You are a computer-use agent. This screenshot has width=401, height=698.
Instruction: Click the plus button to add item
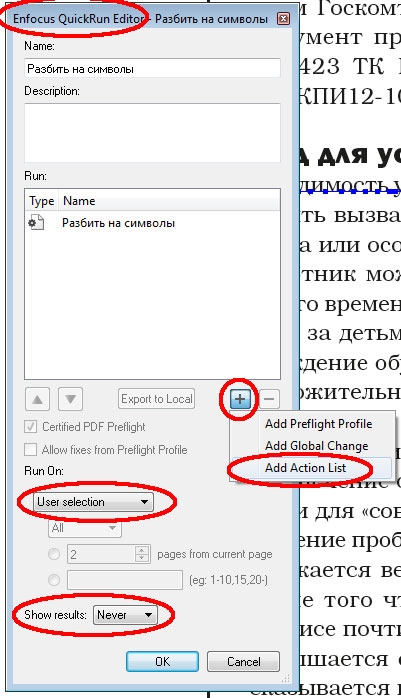point(240,399)
